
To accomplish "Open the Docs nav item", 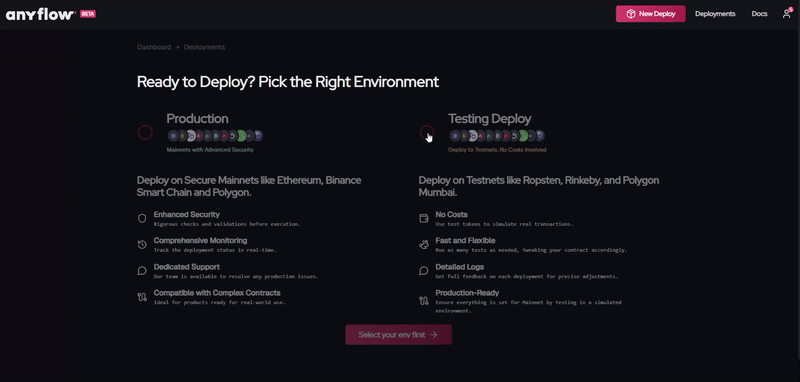I will click(759, 14).
